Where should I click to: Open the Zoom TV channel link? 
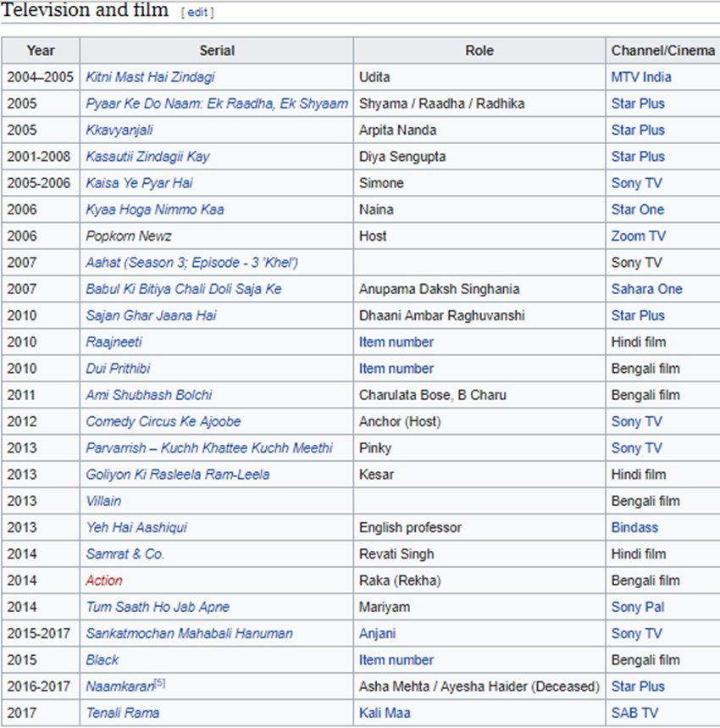(639, 236)
